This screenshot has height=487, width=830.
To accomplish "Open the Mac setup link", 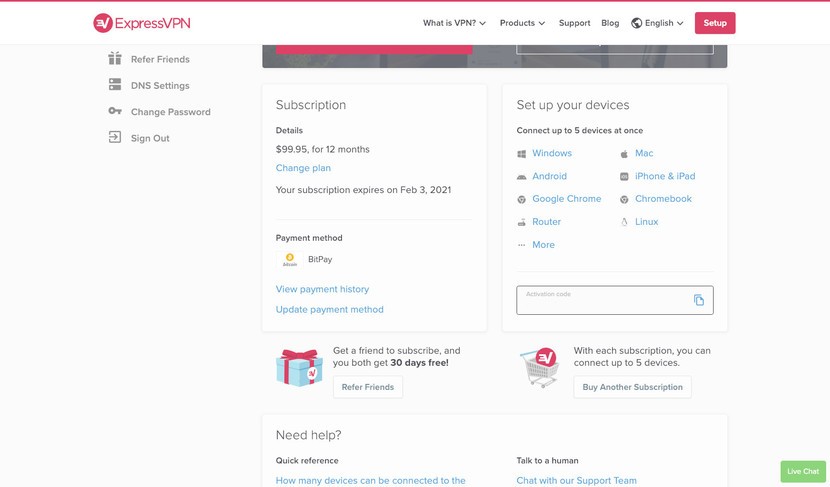I will coord(644,153).
